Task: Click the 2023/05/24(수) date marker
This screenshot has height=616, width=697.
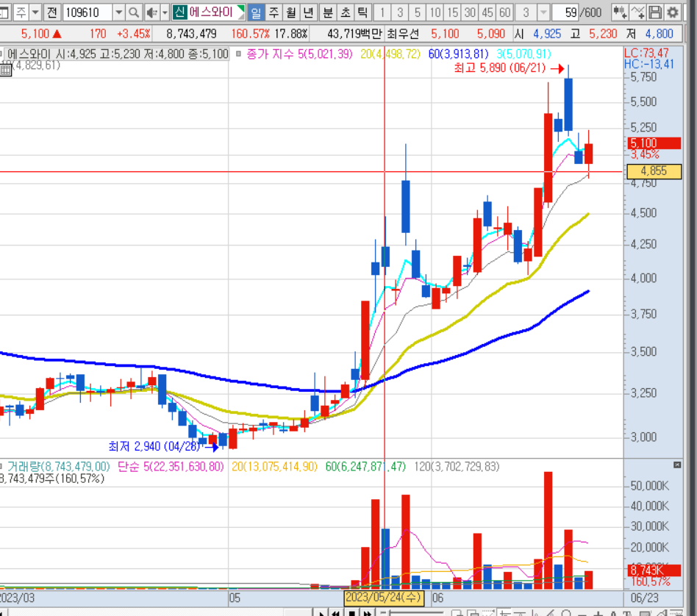Action: tap(384, 598)
